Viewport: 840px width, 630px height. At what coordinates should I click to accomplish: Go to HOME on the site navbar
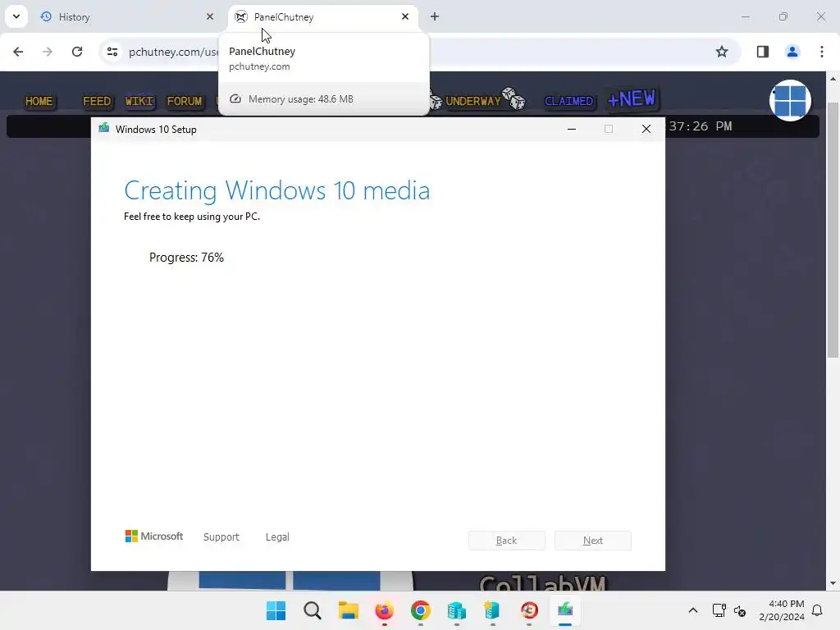pyautogui.click(x=39, y=101)
